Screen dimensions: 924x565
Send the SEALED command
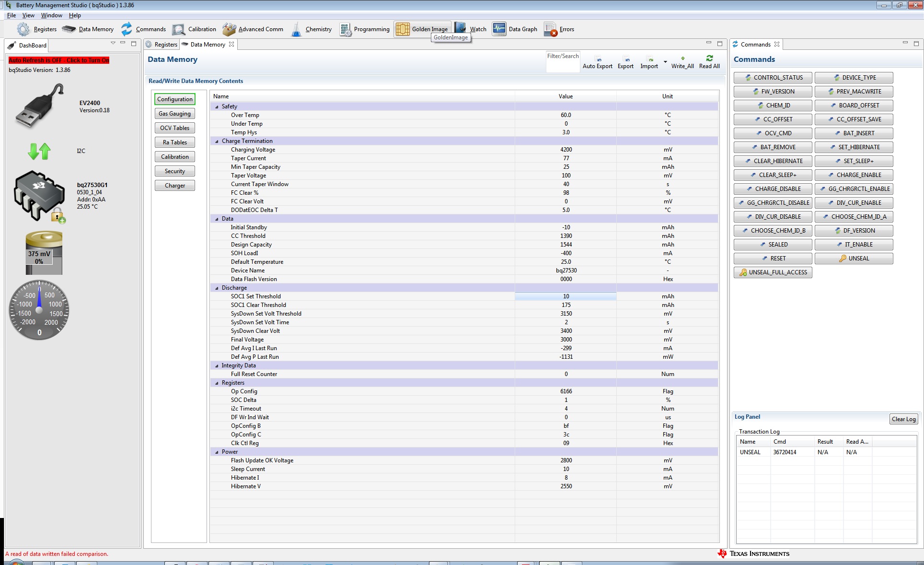tap(773, 245)
